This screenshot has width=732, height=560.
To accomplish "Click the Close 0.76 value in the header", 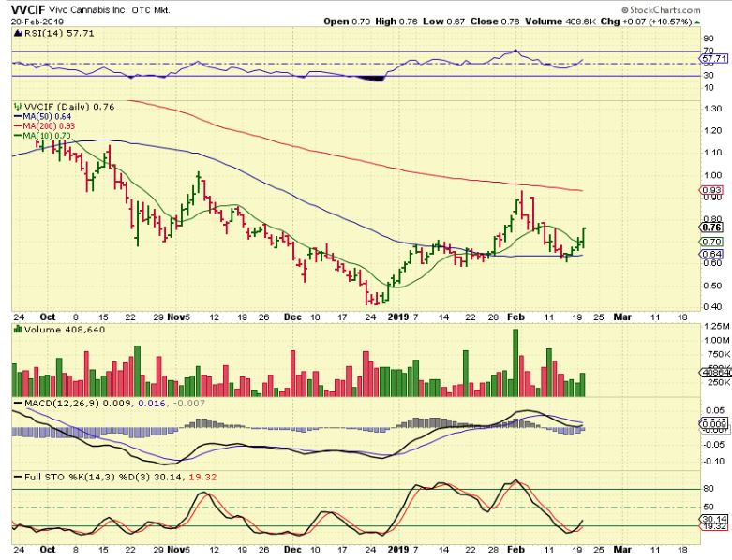I will [495, 22].
